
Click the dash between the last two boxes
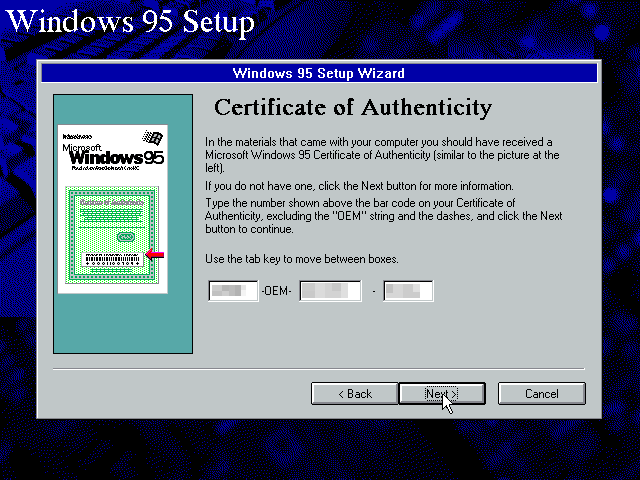coord(372,291)
